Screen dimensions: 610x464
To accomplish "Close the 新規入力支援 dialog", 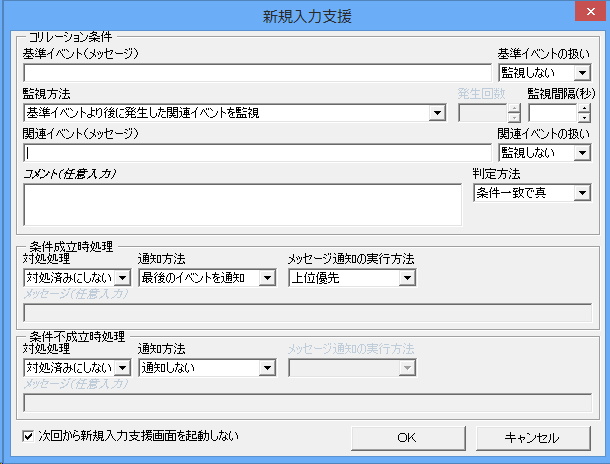I will (591, 12).
